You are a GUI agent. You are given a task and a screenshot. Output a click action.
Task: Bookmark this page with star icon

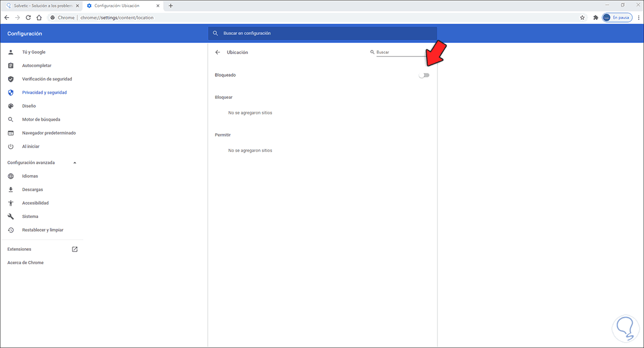[582, 17]
